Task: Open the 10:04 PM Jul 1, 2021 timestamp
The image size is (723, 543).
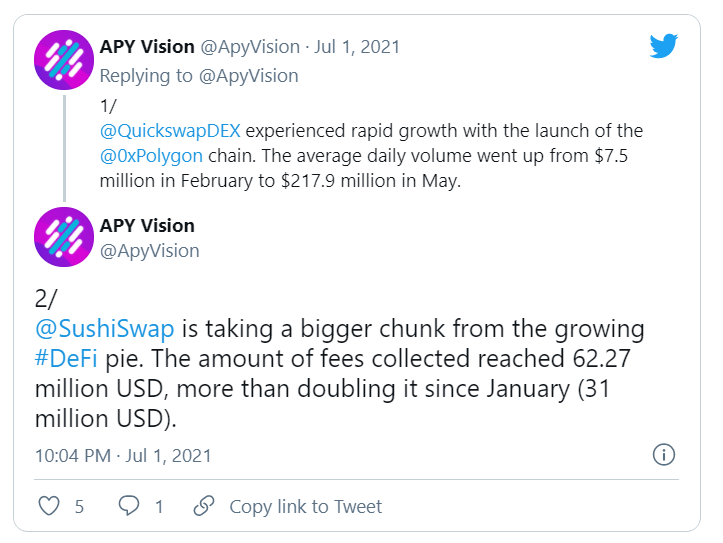Action: pos(123,456)
